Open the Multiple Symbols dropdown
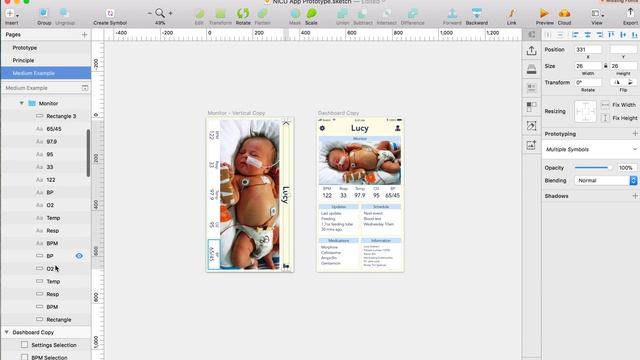The image size is (640, 360). (x=591, y=149)
